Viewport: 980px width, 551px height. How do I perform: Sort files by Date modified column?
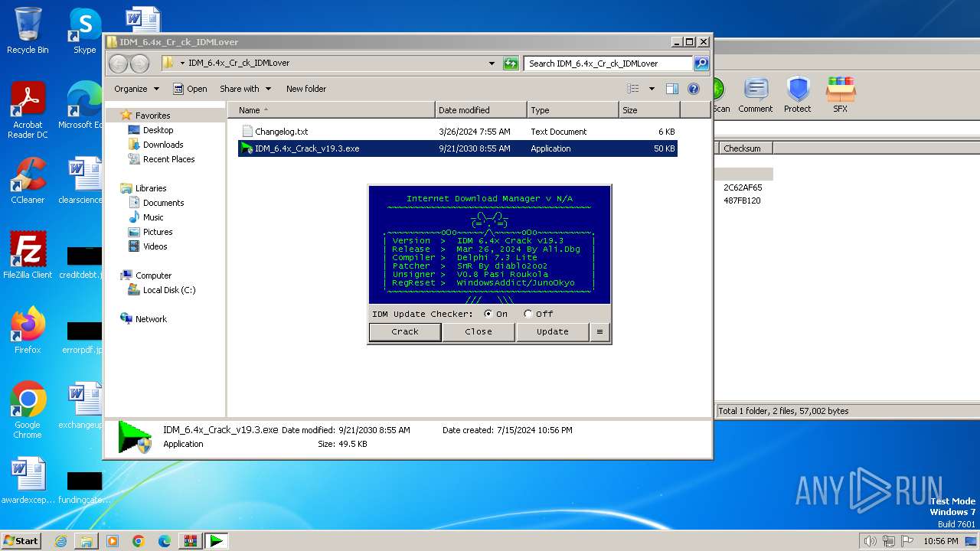481,110
